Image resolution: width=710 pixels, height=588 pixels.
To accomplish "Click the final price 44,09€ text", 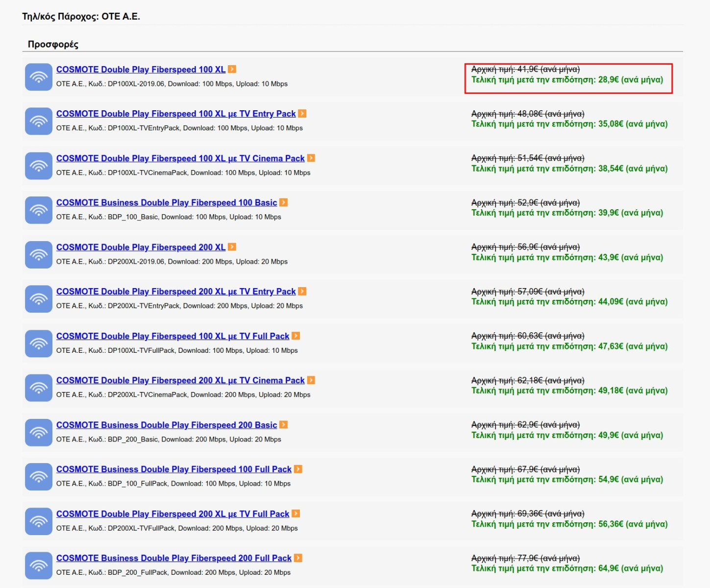I will click(569, 302).
